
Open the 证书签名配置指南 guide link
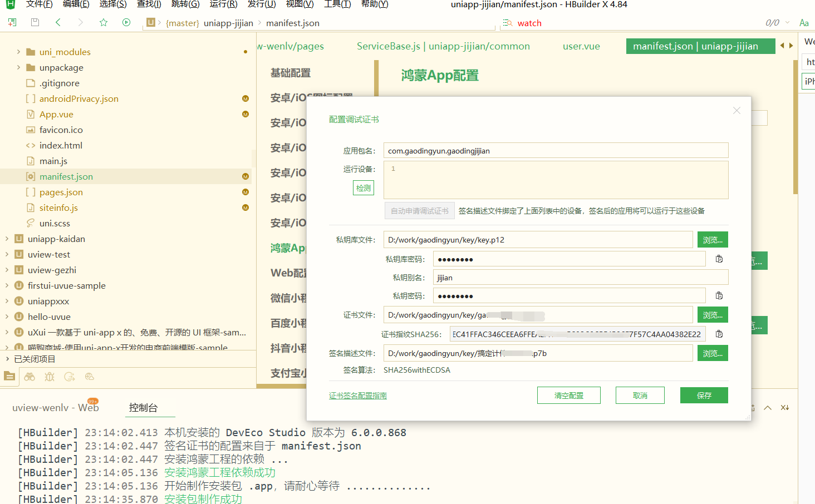click(358, 396)
